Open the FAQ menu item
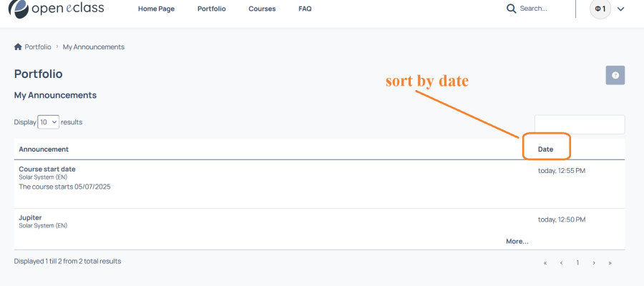The width and height of the screenshot is (644, 286). coord(305,9)
